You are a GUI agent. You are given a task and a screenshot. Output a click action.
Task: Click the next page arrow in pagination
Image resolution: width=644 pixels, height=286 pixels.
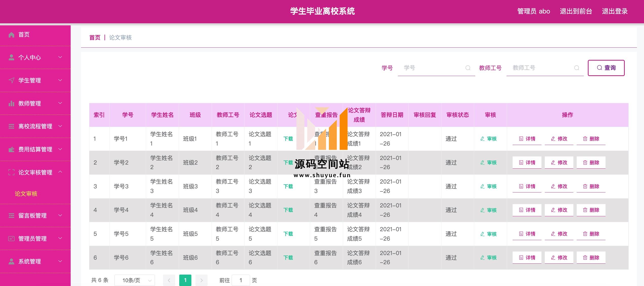click(x=202, y=280)
